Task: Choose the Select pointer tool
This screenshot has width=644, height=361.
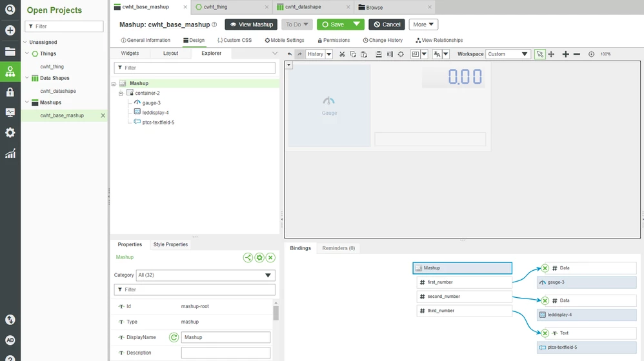Action: [539, 54]
